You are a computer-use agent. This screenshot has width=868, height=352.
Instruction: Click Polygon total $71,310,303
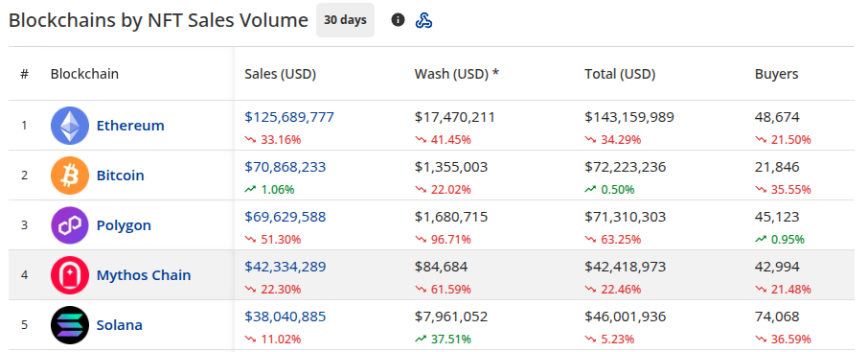[x=626, y=217]
